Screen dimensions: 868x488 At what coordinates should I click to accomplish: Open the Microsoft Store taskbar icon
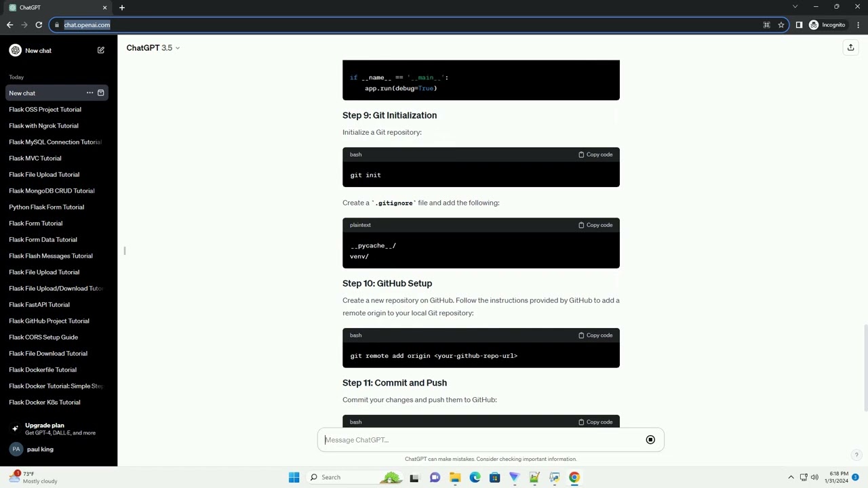click(494, 477)
